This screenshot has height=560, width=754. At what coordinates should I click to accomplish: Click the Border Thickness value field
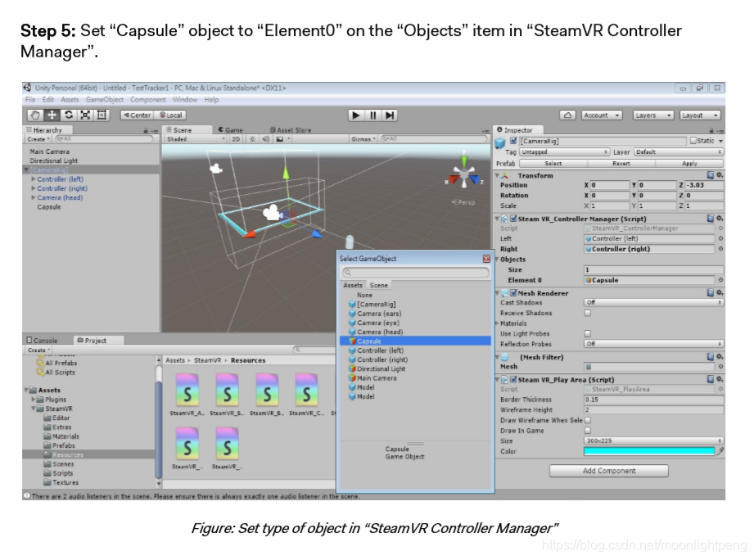coord(653,400)
